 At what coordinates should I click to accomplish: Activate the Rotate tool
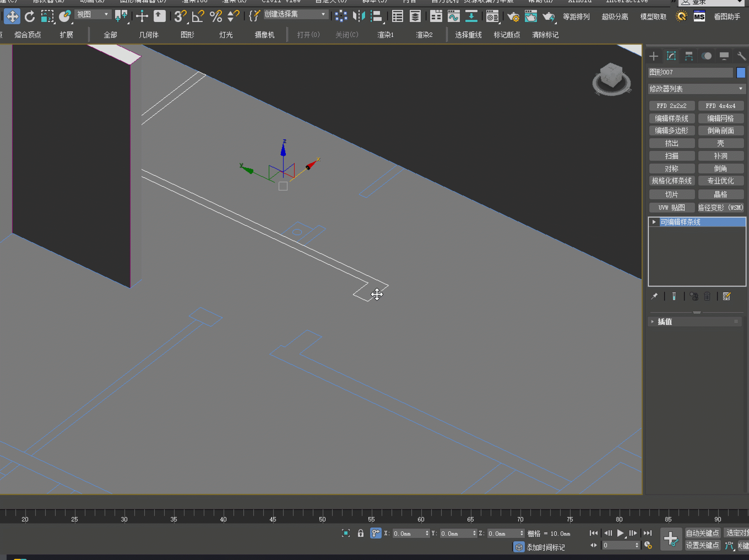click(30, 16)
